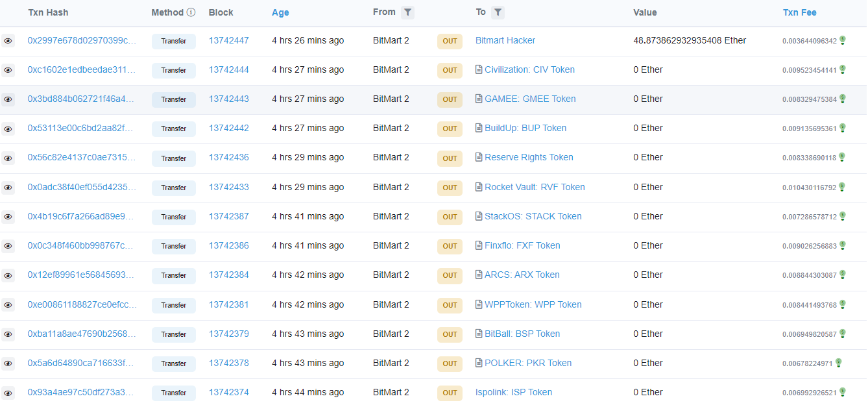The image size is (868, 405).
Task: Click the Value column header
Action: point(645,12)
